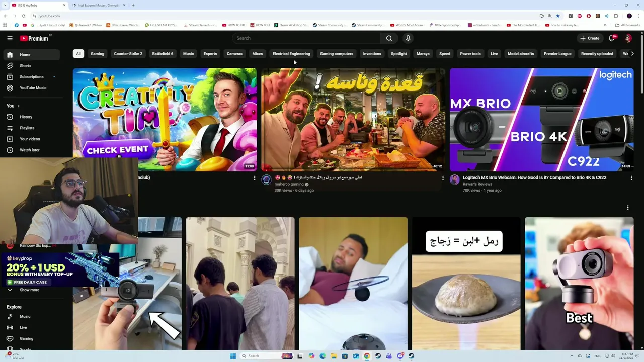The height and width of the screenshot is (362, 644).
Task: Open the Creativity Time video thumbnail
Action: pos(165,120)
